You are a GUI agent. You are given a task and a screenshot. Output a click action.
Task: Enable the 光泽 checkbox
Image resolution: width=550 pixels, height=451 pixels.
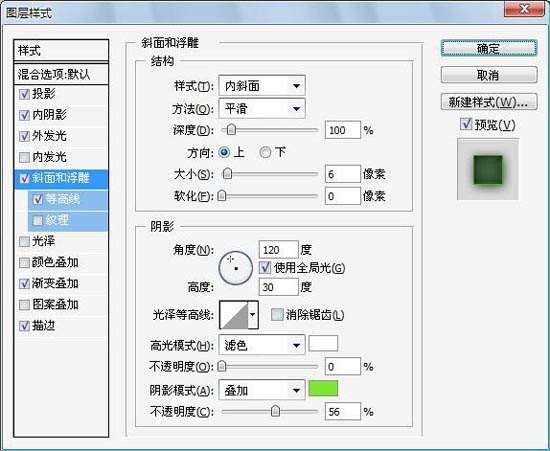[24, 242]
